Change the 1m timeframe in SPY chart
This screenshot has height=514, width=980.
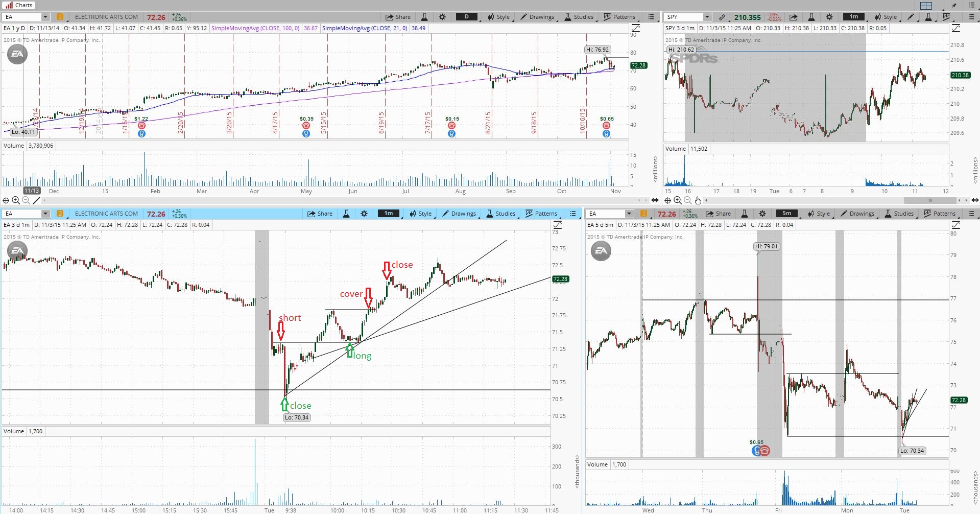coord(854,17)
